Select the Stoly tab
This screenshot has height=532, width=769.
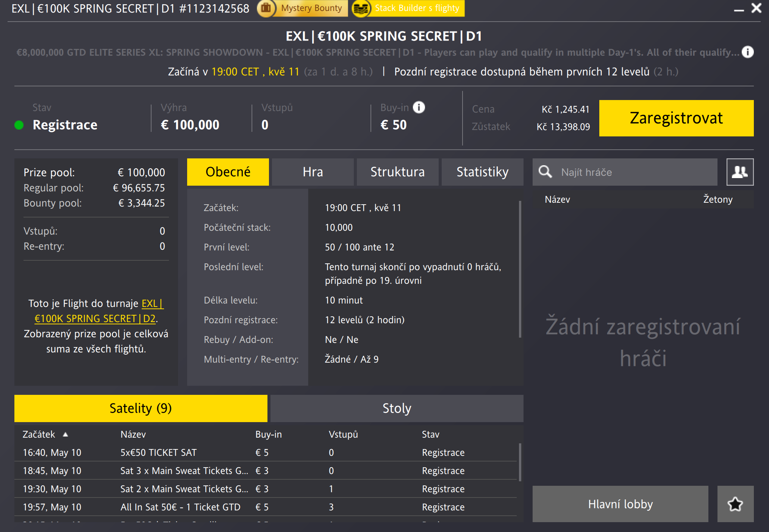click(397, 408)
